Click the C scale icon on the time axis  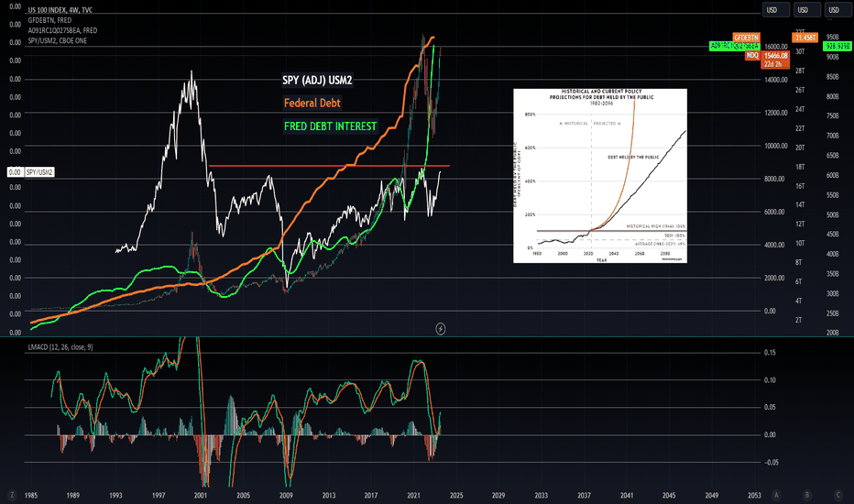coord(838,495)
